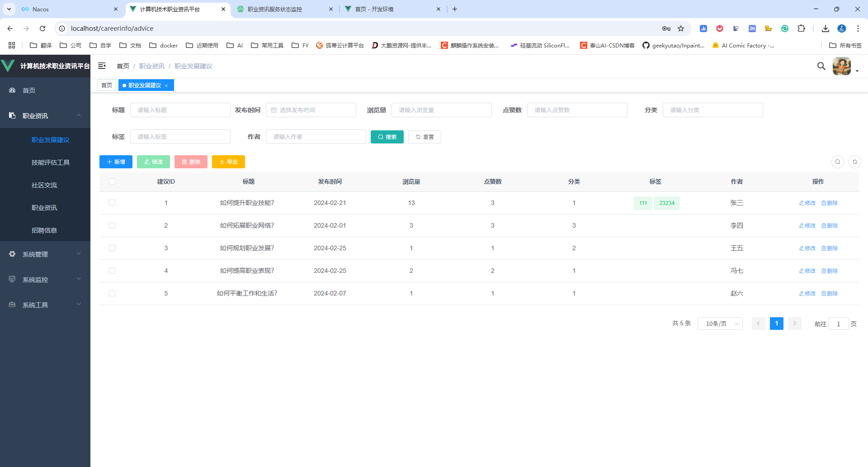
Task: Open the 10条/页 page size dropdown
Action: [720, 324]
